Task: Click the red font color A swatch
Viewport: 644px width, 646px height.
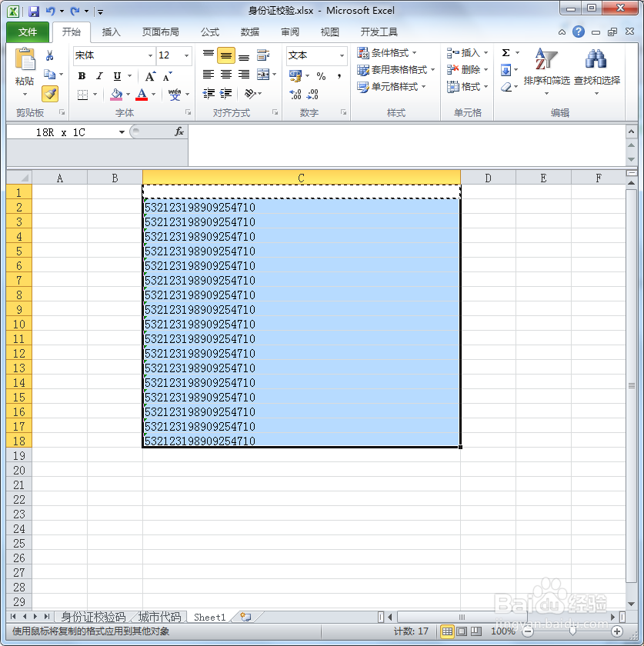Action: (142, 95)
